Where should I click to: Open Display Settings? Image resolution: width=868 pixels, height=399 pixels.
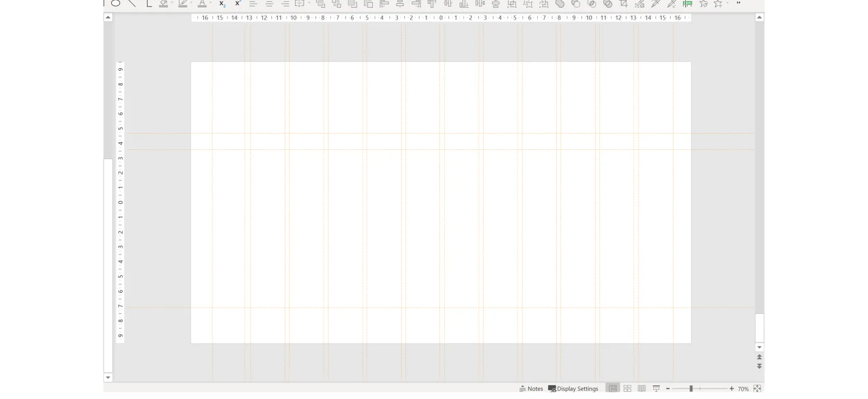point(573,389)
